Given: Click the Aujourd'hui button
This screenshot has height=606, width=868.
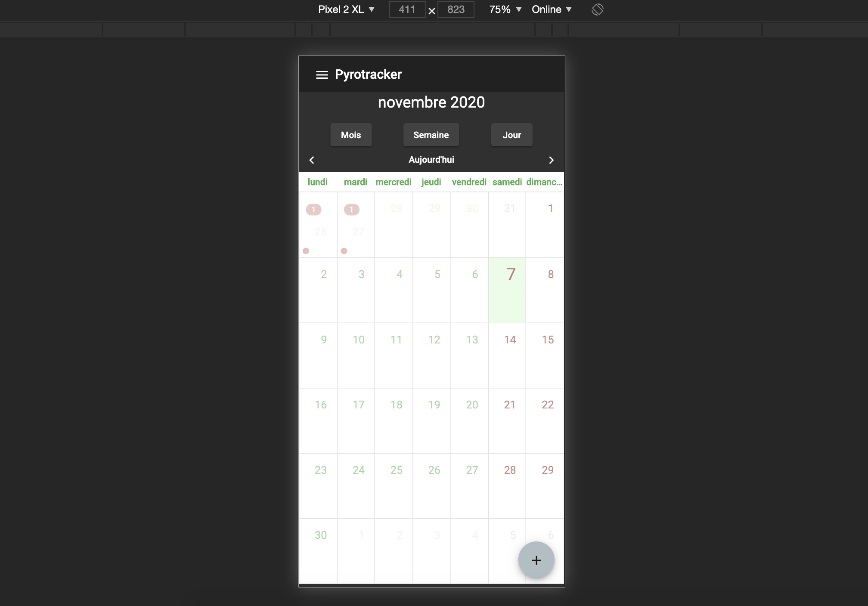Looking at the screenshot, I should (431, 160).
